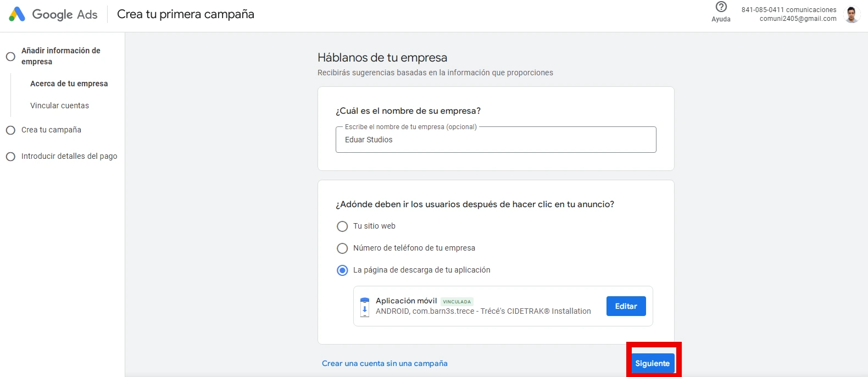Follow Crear una cuenta sin una campaña link

point(385,363)
